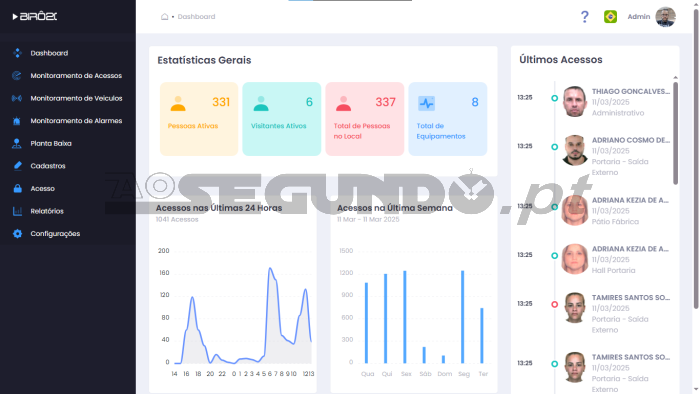Open the Acesso lock icon

pyautogui.click(x=17, y=188)
